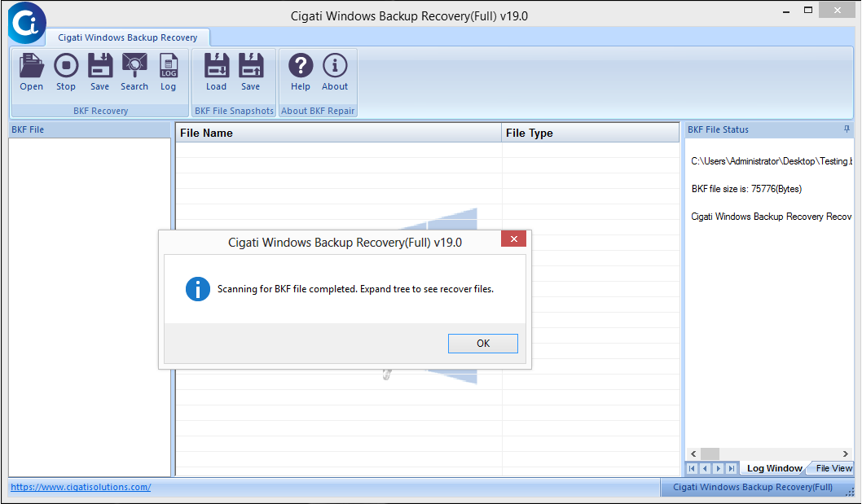Image resolution: width=862 pixels, height=504 pixels.
Task: Visit cigatisolutions.com link
Action: coord(81,487)
